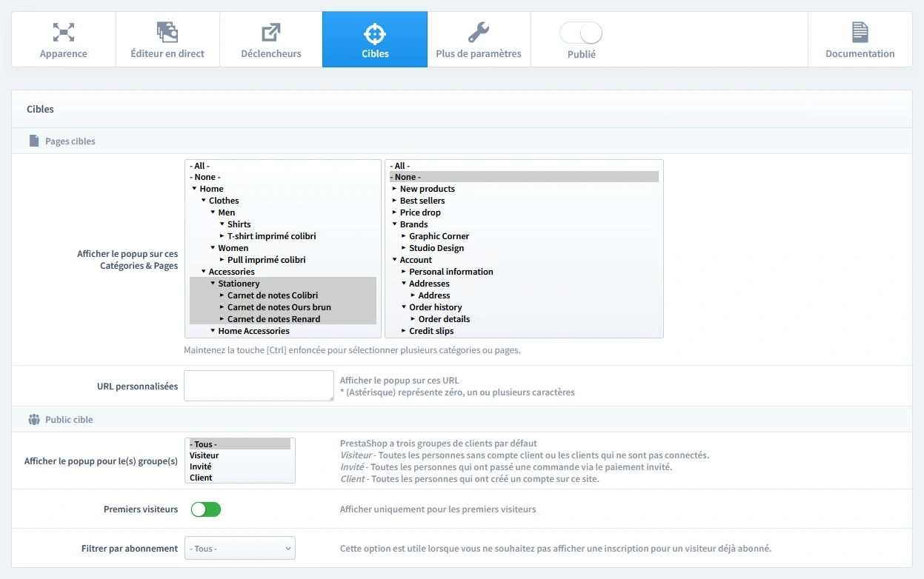This screenshot has width=924, height=579.
Task: Click the Apparence four-arrows icon
Action: [63, 33]
